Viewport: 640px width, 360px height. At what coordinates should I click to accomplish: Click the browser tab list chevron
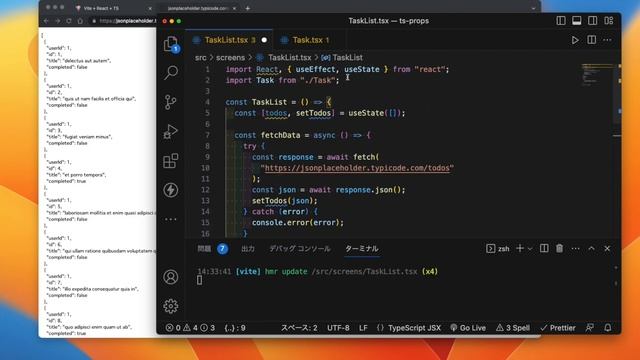tap(533, 8)
